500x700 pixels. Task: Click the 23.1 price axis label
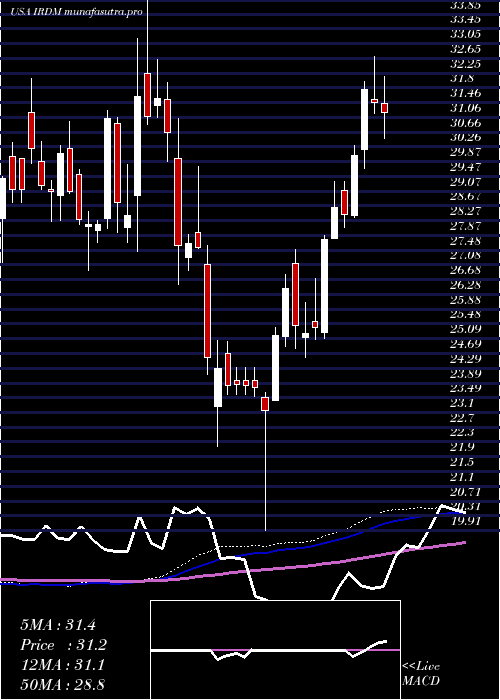tap(461, 403)
